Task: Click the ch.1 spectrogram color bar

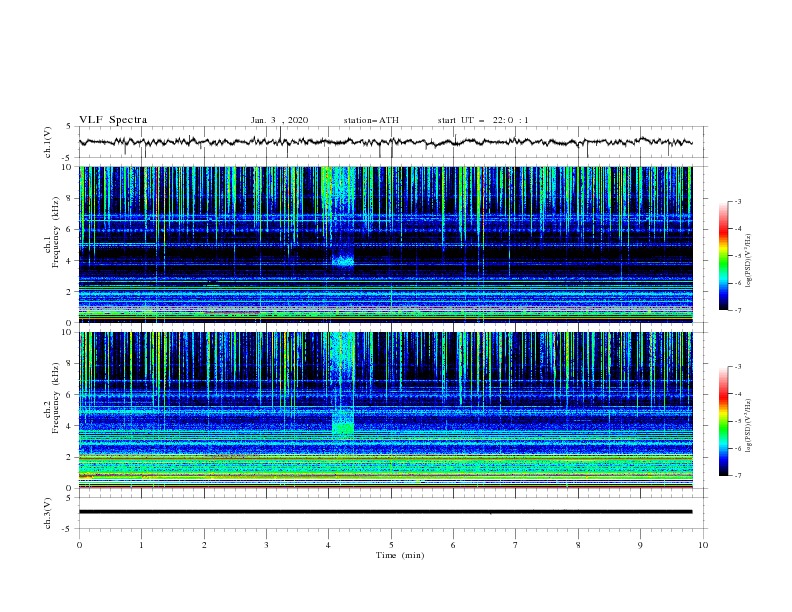Action: click(x=724, y=256)
